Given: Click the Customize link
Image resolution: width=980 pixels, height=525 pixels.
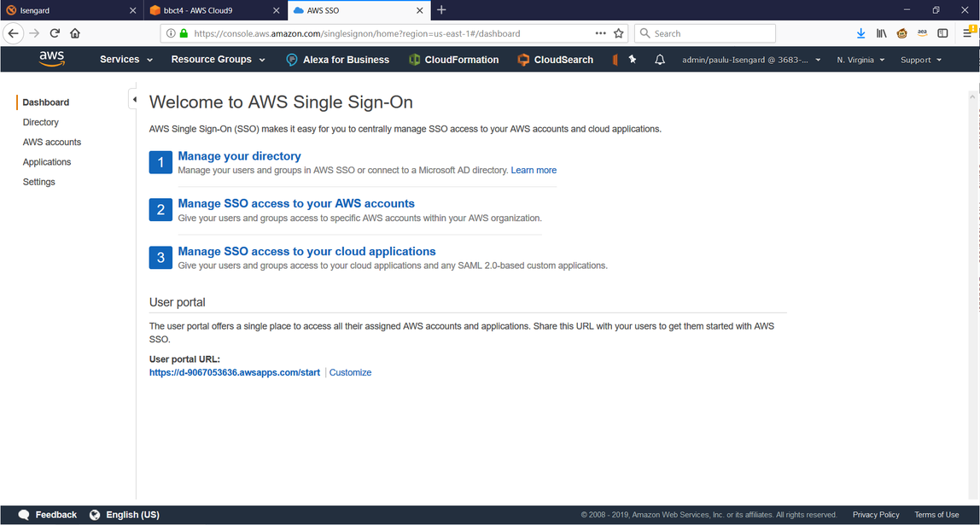Looking at the screenshot, I should pyautogui.click(x=350, y=372).
